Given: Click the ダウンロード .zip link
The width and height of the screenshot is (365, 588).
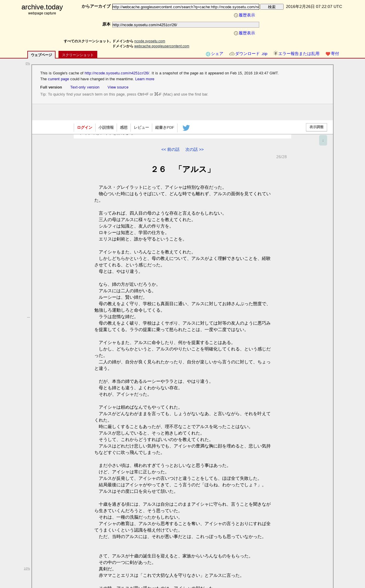Looking at the screenshot, I should [x=251, y=54].
